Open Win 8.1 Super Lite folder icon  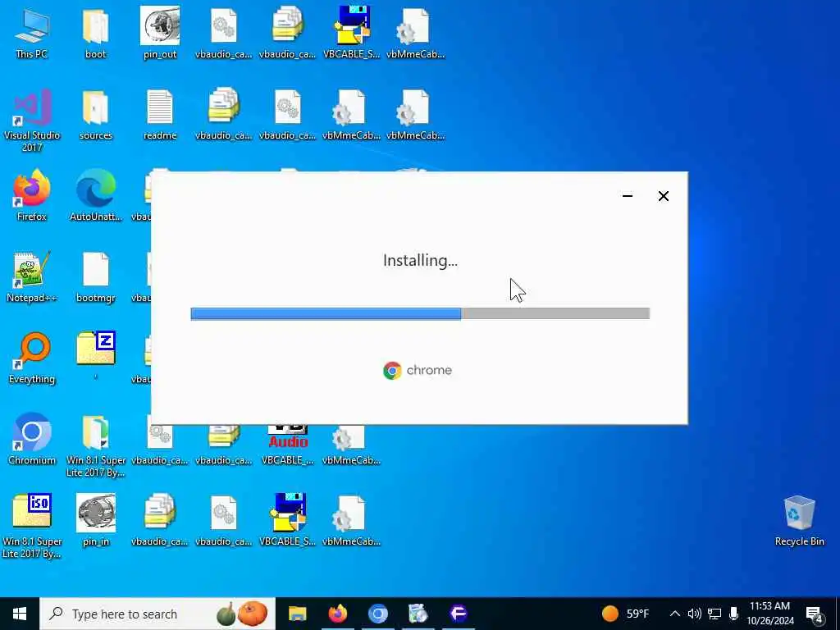(x=95, y=445)
